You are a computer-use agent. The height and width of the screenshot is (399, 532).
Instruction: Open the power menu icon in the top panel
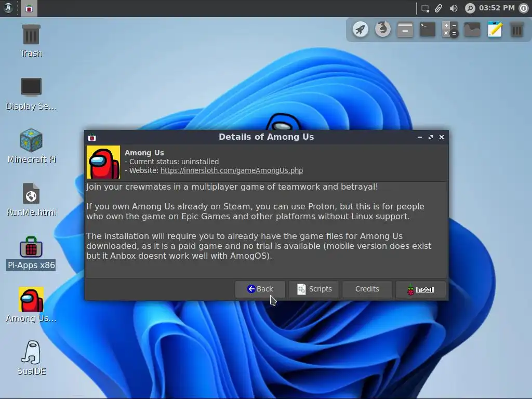[524, 8]
